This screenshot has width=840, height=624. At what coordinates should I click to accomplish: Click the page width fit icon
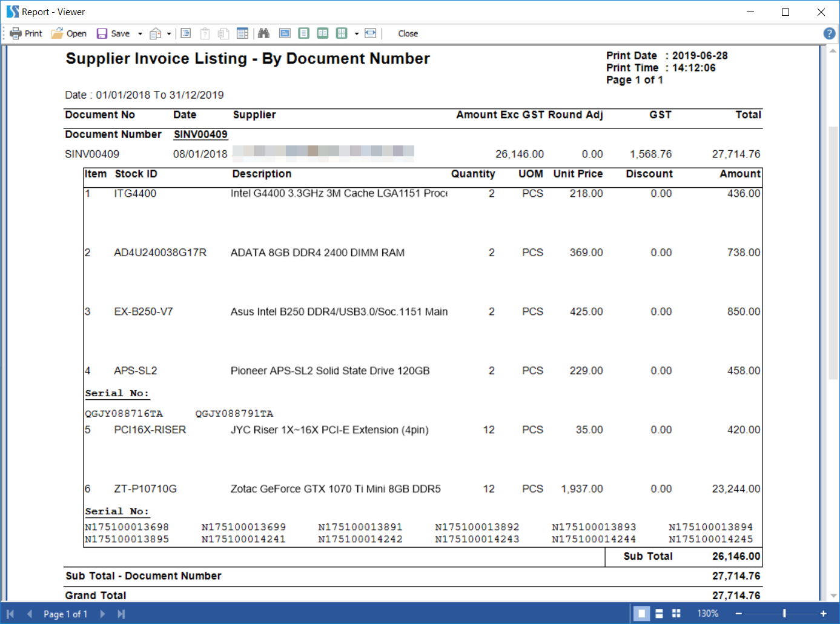coord(371,33)
